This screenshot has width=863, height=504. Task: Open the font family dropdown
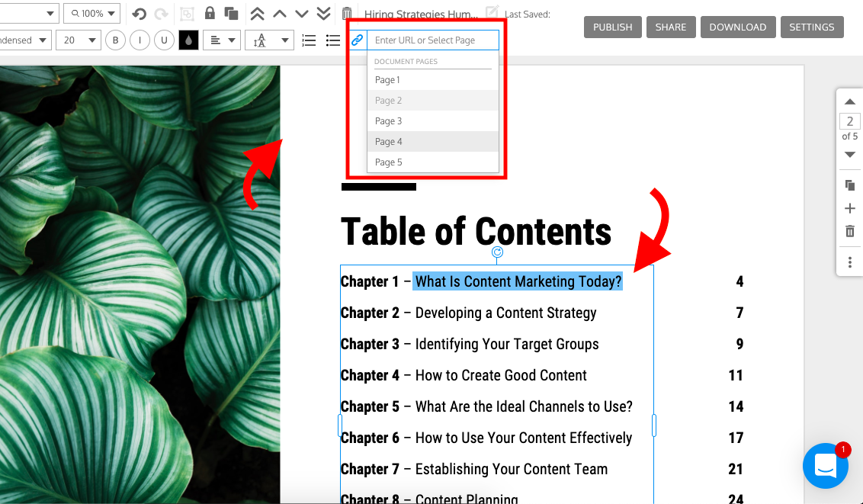point(24,40)
